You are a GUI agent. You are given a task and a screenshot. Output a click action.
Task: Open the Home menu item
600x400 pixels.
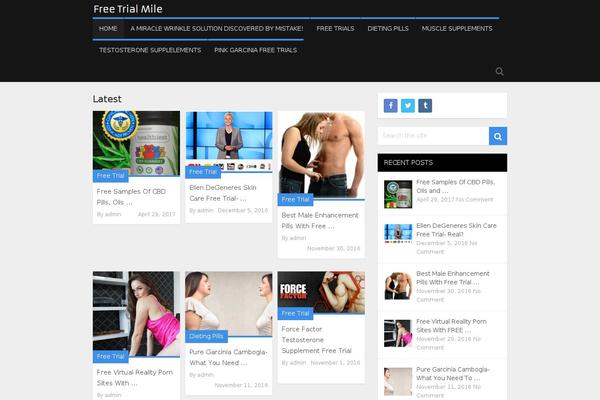point(108,28)
